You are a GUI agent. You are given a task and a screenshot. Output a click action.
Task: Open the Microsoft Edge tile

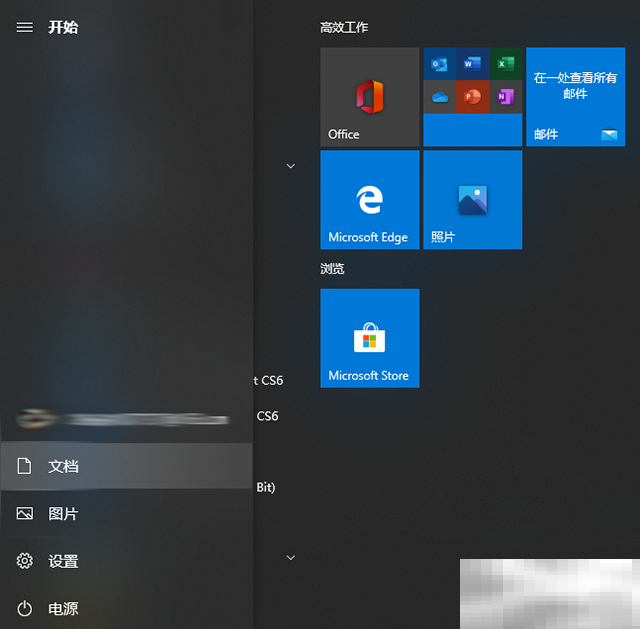pos(370,200)
